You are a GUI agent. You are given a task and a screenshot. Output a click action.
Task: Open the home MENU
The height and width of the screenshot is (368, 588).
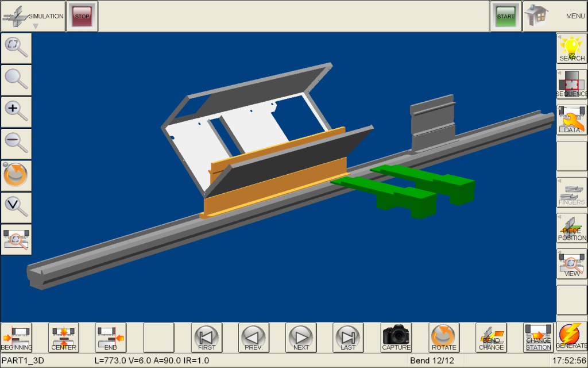[555, 16]
